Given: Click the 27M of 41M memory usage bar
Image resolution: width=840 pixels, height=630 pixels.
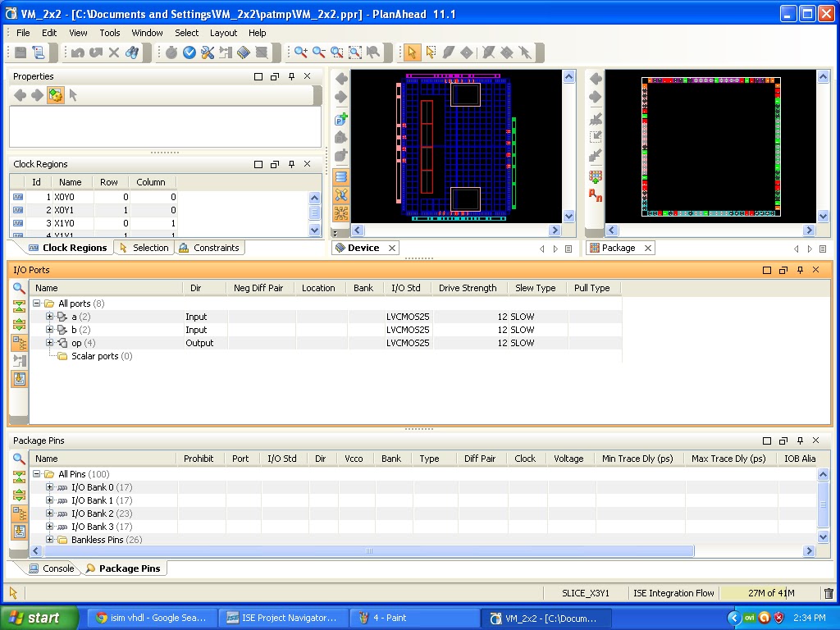Looking at the screenshot, I should coord(771,593).
